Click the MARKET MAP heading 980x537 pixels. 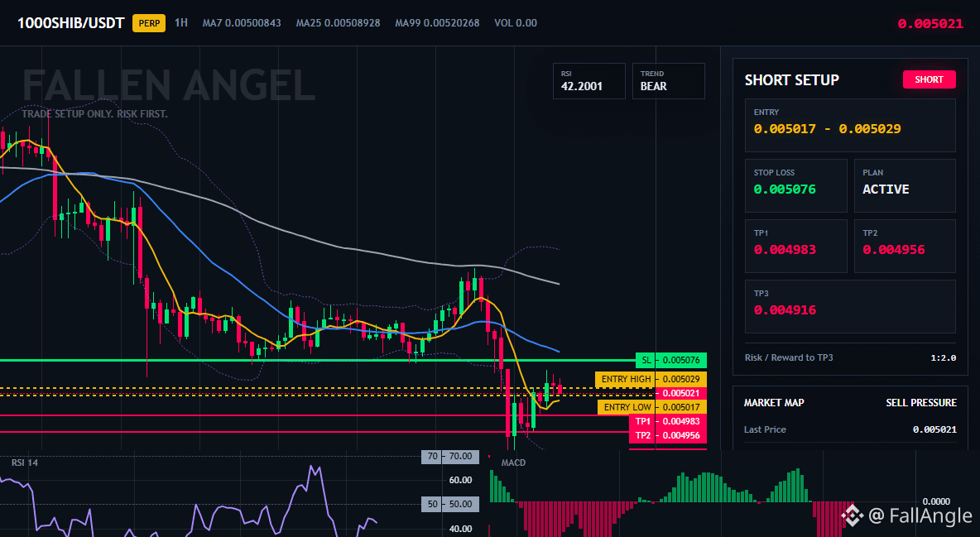click(774, 403)
